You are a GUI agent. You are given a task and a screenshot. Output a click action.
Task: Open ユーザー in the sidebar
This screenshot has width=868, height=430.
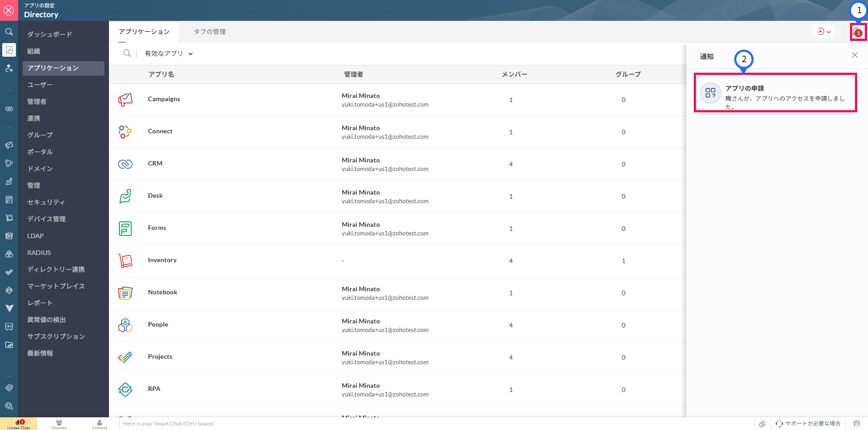(x=64, y=85)
